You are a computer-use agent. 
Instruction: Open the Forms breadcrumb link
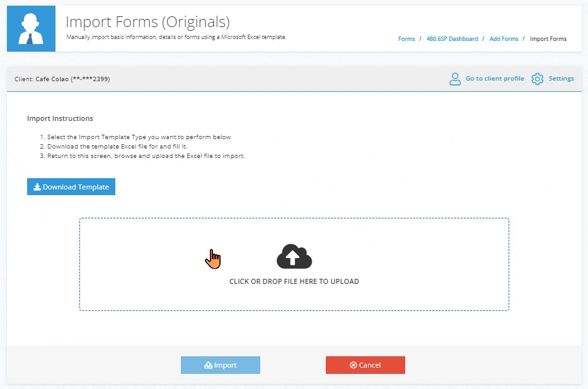406,39
